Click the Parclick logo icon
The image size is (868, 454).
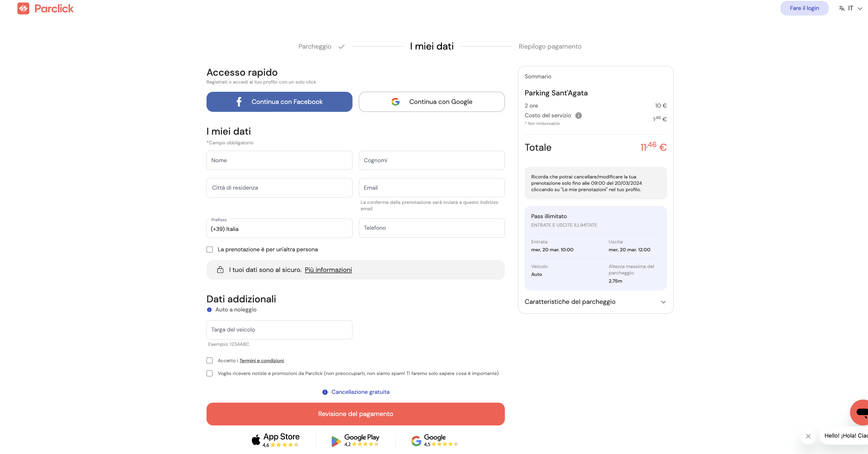23,9
